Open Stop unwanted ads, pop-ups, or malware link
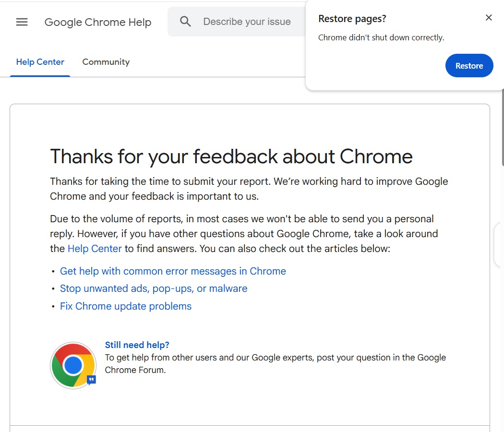This screenshot has height=432, width=504. [154, 288]
